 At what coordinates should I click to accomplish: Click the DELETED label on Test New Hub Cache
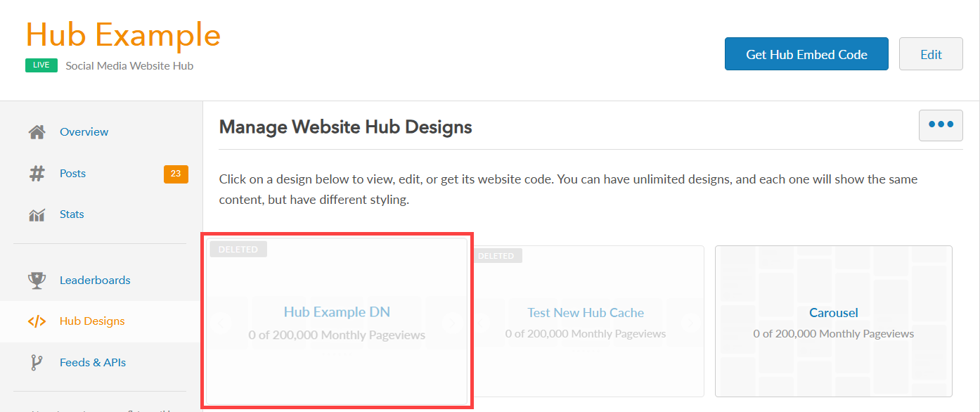pyautogui.click(x=496, y=256)
